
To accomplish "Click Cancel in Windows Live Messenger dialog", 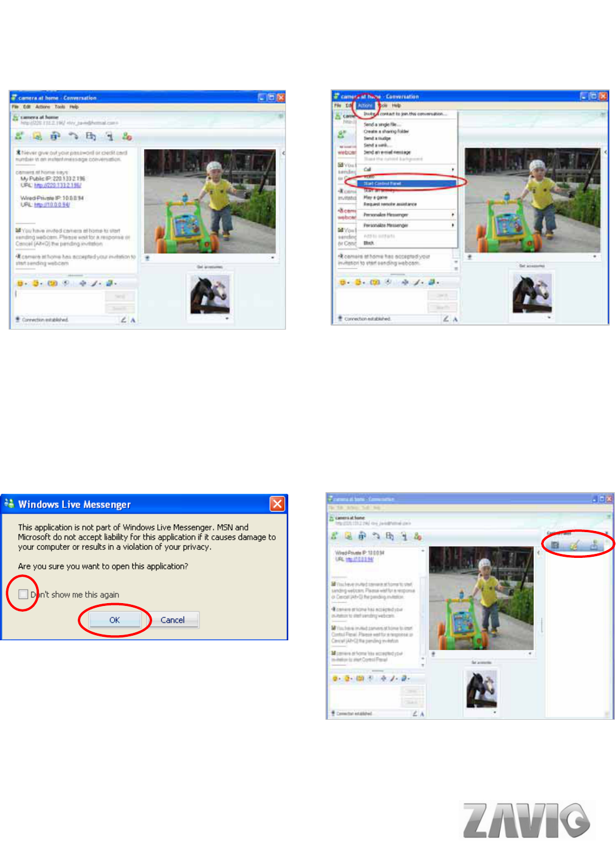I will (172, 620).
